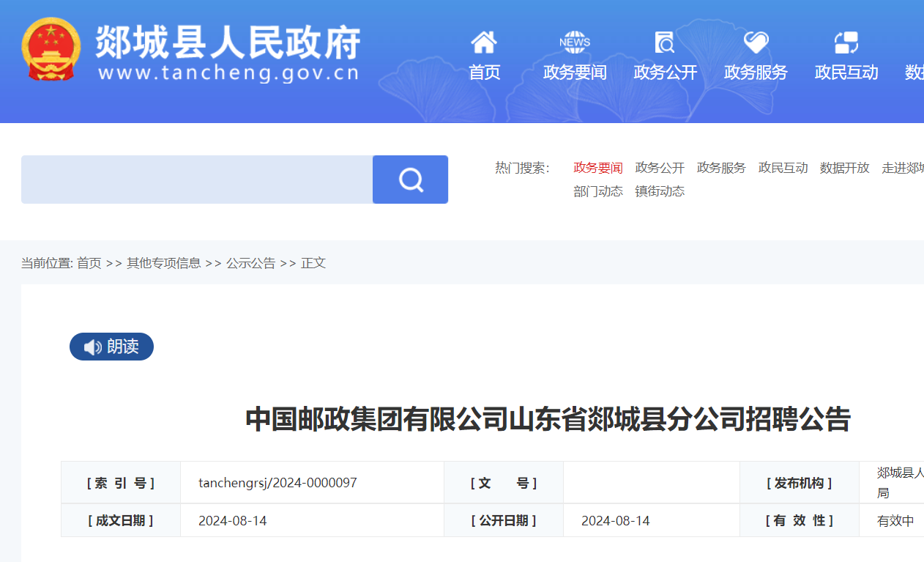This screenshot has height=562, width=924.
Task: Open the 首页 navigation menu item
Action: click(x=484, y=73)
